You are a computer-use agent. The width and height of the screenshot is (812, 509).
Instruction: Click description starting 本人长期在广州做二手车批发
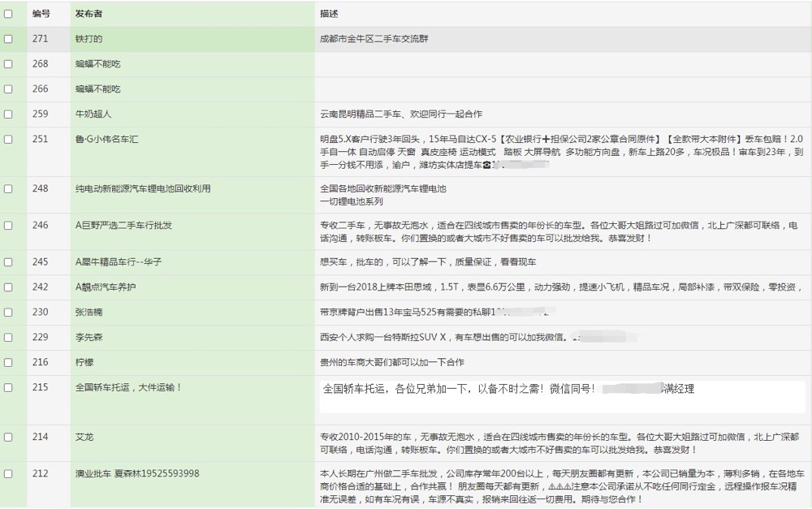[x=562, y=487]
